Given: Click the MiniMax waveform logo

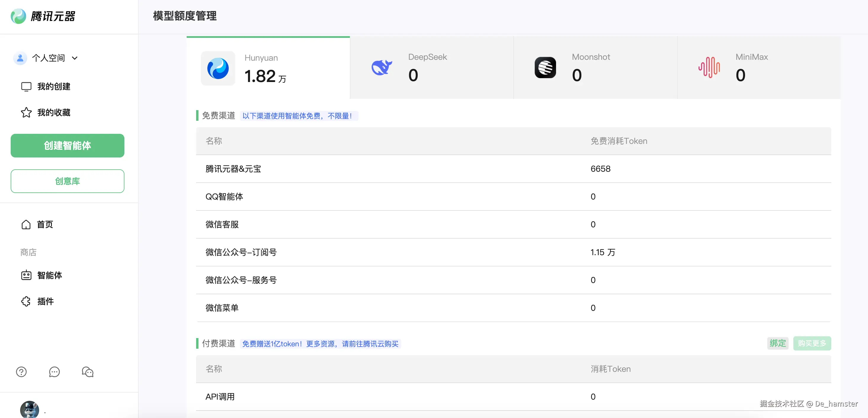Looking at the screenshot, I should click(x=709, y=67).
